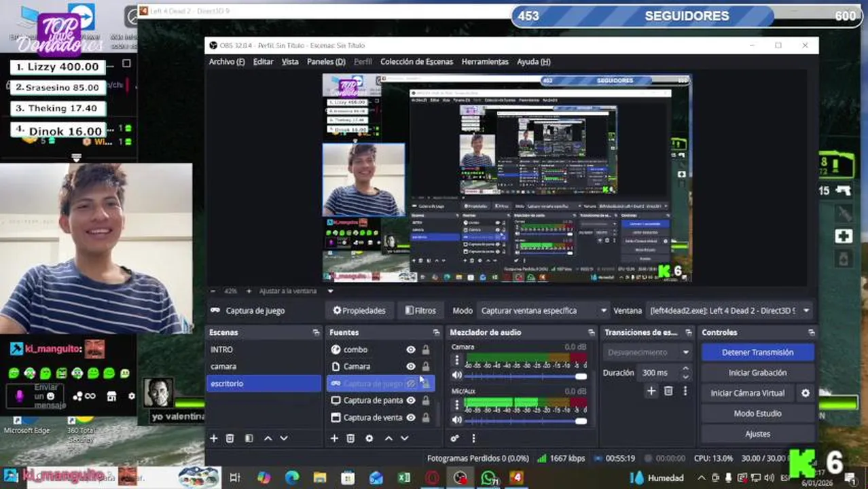Viewport: 868px width, 489px height.
Task: Zoom in the preview with plus icon
Action: click(249, 291)
